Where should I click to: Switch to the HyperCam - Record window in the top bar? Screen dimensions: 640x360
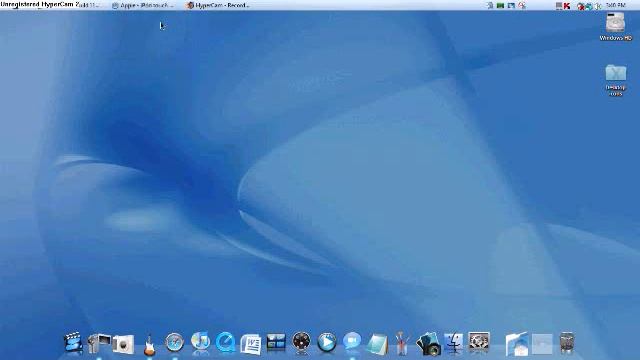218,5
